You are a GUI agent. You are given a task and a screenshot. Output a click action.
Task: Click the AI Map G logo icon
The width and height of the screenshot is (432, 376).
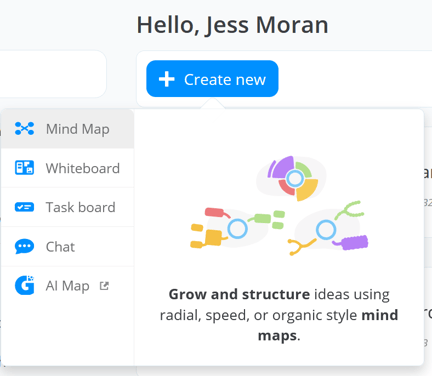point(24,285)
